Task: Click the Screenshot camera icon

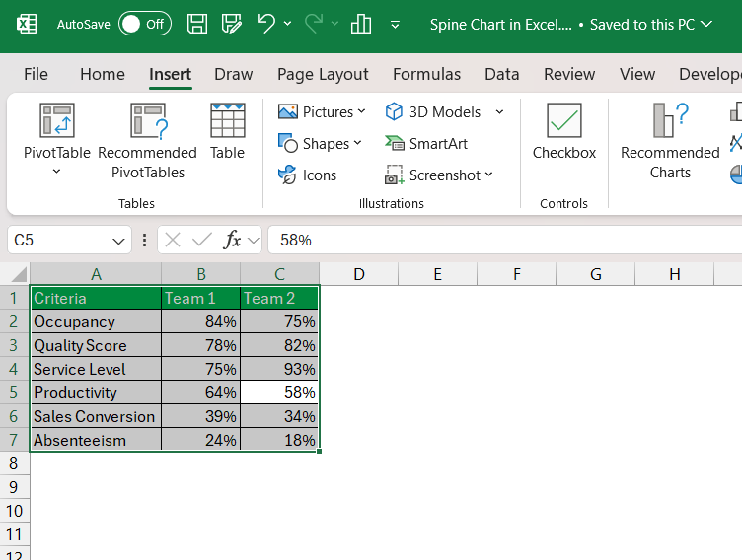Action: [x=395, y=175]
